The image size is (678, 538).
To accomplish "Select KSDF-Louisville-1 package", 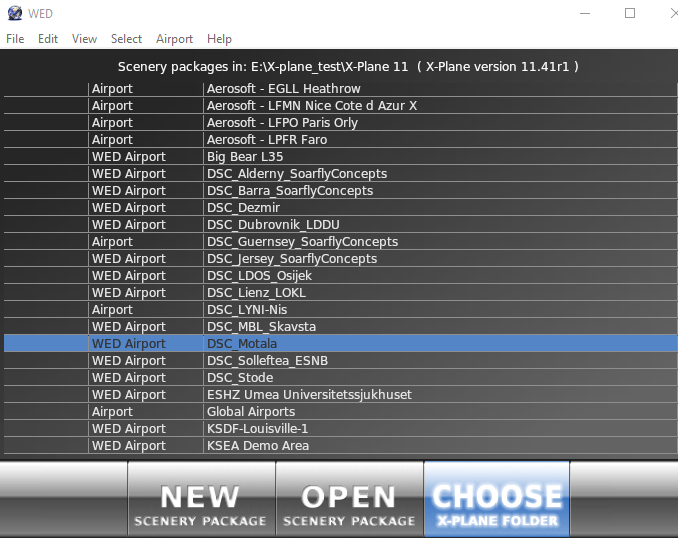I will [x=341, y=429].
